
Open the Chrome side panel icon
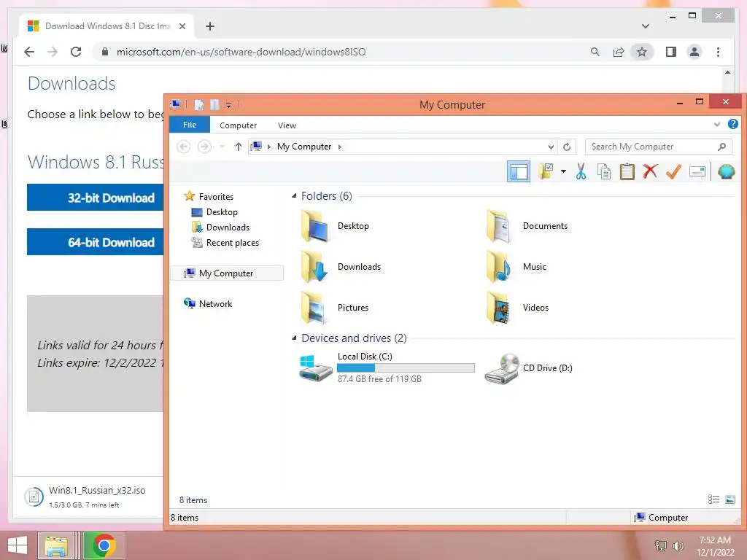(x=671, y=52)
